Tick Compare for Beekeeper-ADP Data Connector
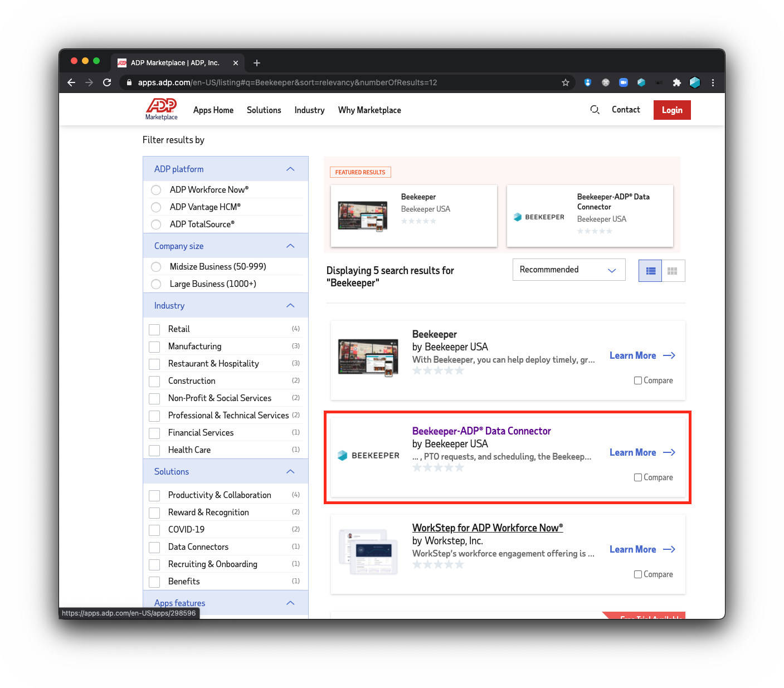This screenshot has height=688, width=784. [638, 477]
